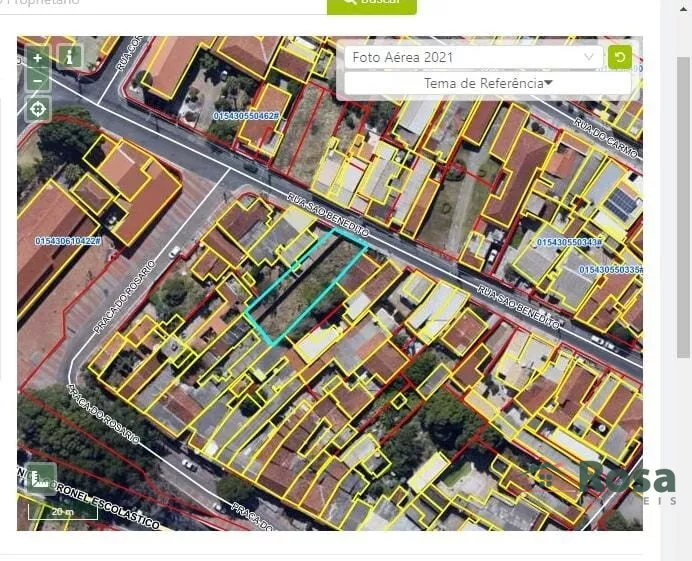
Task: Open the measurement ruler tool
Action: pos(41,478)
